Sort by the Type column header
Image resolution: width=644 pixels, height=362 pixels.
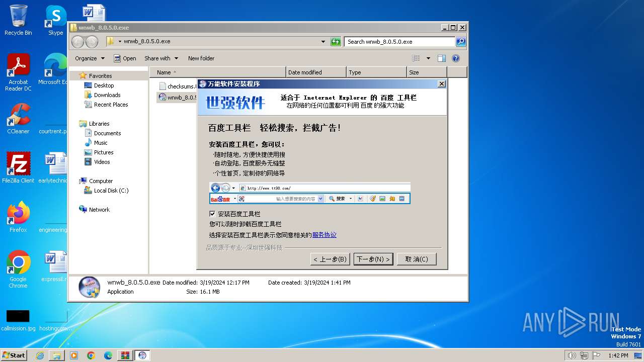(x=376, y=72)
